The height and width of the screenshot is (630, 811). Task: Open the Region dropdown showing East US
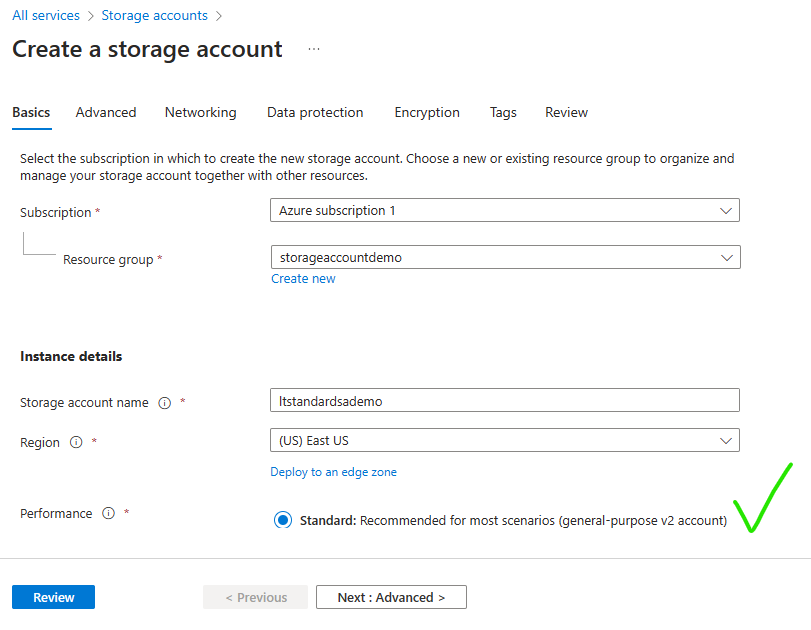505,440
